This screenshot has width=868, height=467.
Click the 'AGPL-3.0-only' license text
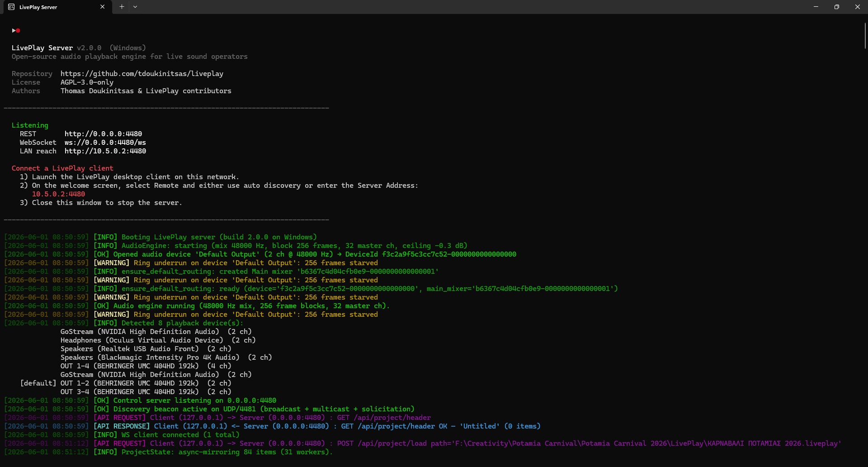[x=87, y=82]
